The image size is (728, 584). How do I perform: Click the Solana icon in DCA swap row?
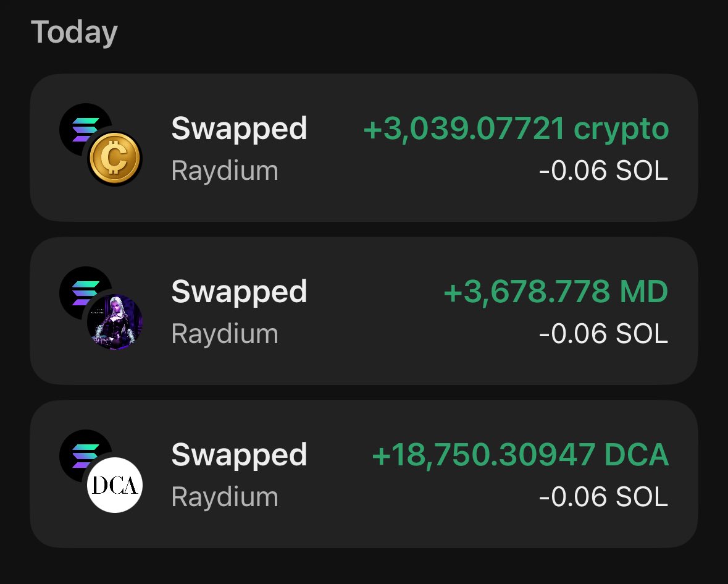80,451
